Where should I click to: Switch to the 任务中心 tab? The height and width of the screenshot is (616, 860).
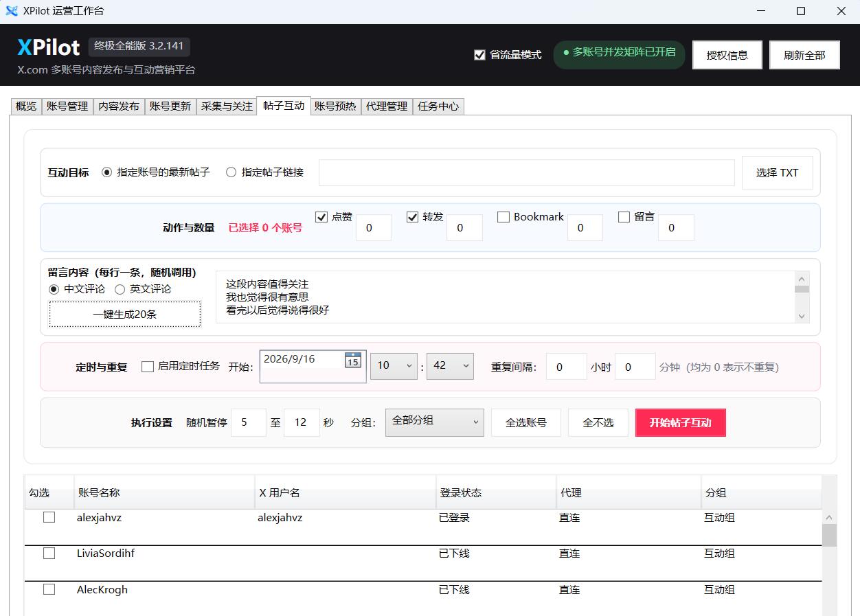[x=438, y=106]
